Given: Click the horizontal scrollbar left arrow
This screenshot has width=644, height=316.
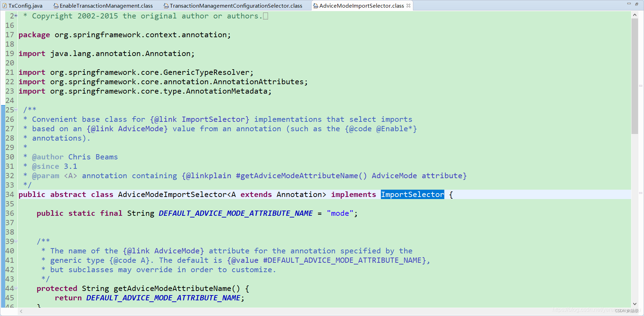Looking at the screenshot, I should (x=21, y=311).
